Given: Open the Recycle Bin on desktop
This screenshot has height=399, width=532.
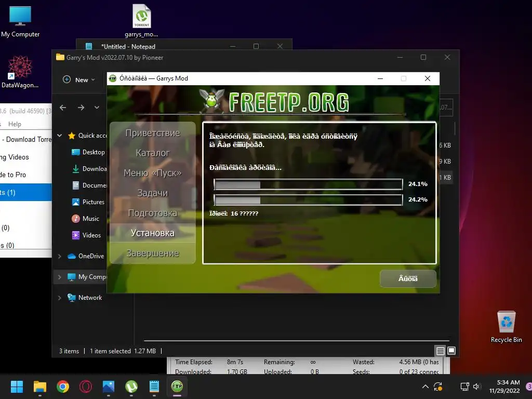Looking at the screenshot, I should click(x=506, y=327).
